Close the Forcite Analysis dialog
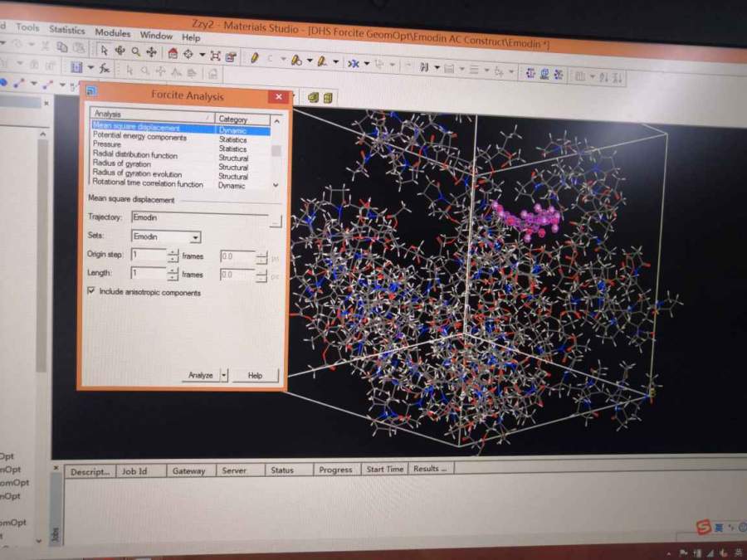Viewport: 747px width, 560px height. point(279,97)
